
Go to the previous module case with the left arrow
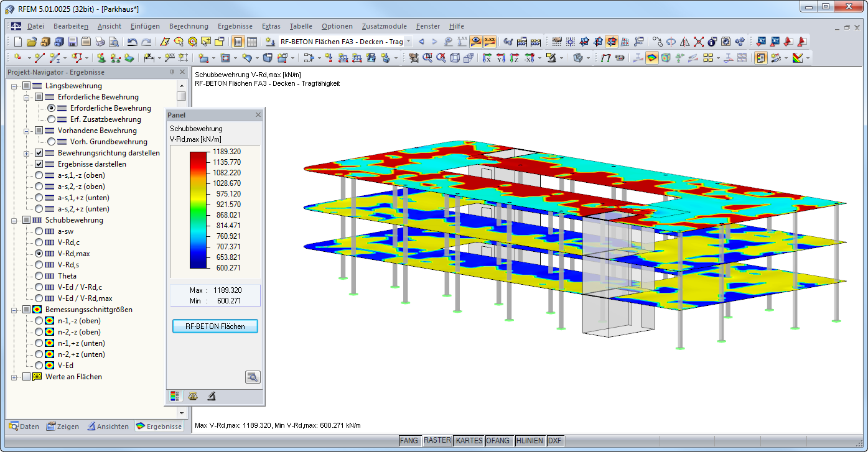point(421,42)
